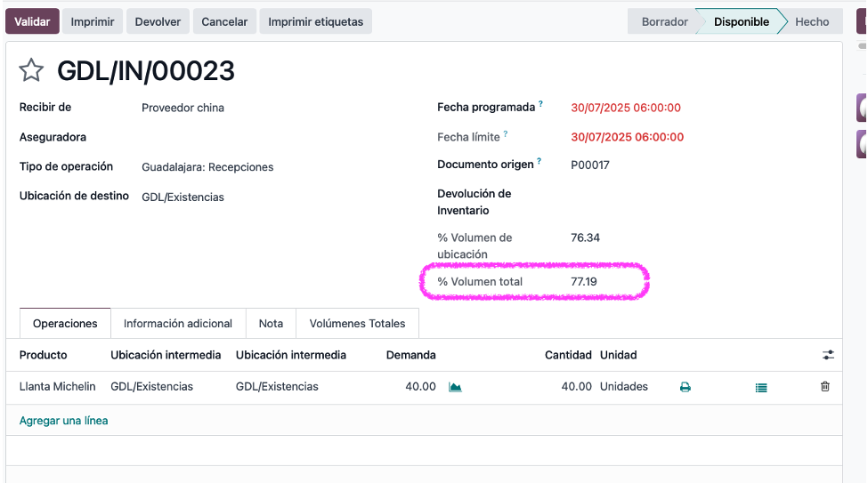Show help tooltip for Documento origen
The height and width of the screenshot is (483, 868).
539,161
